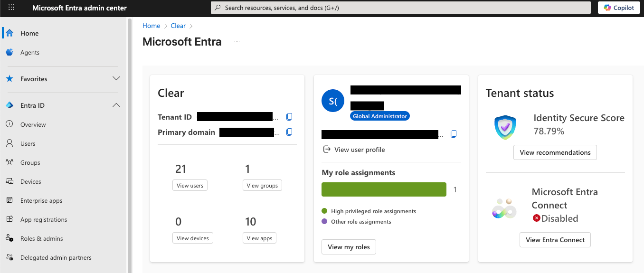Click the Roles & admins icon
The height and width of the screenshot is (273, 644).
tap(9, 238)
